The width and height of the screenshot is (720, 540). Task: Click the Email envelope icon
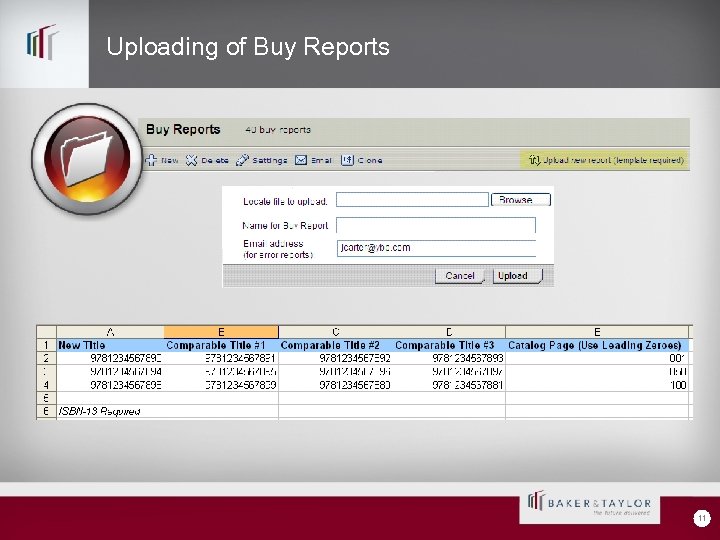click(x=301, y=160)
